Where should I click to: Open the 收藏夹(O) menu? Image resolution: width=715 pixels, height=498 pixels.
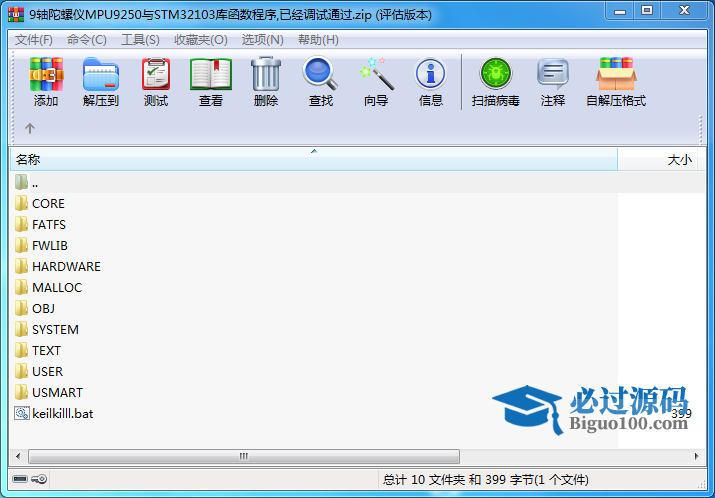click(201, 40)
